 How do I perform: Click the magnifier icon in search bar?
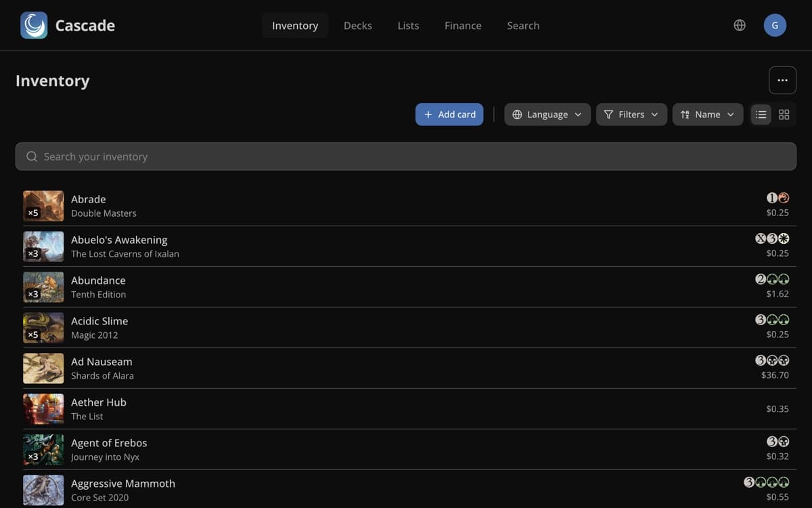(x=32, y=156)
